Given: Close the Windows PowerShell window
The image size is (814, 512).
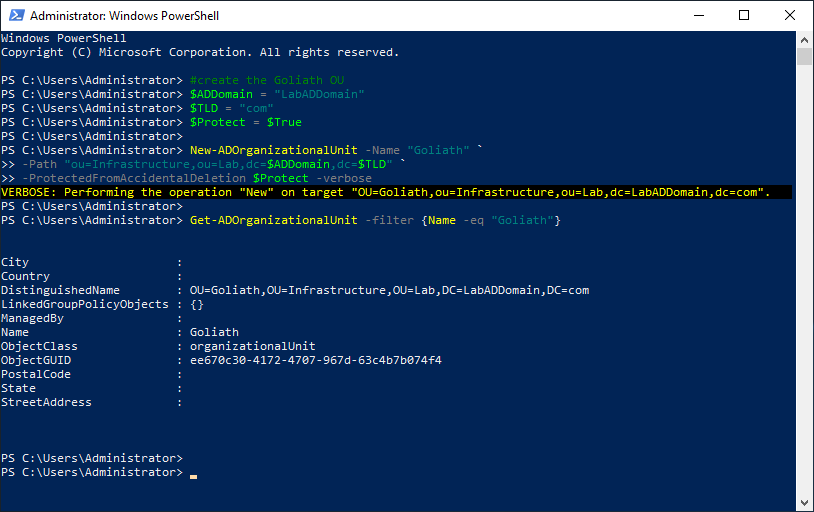Looking at the screenshot, I should point(789,16).
